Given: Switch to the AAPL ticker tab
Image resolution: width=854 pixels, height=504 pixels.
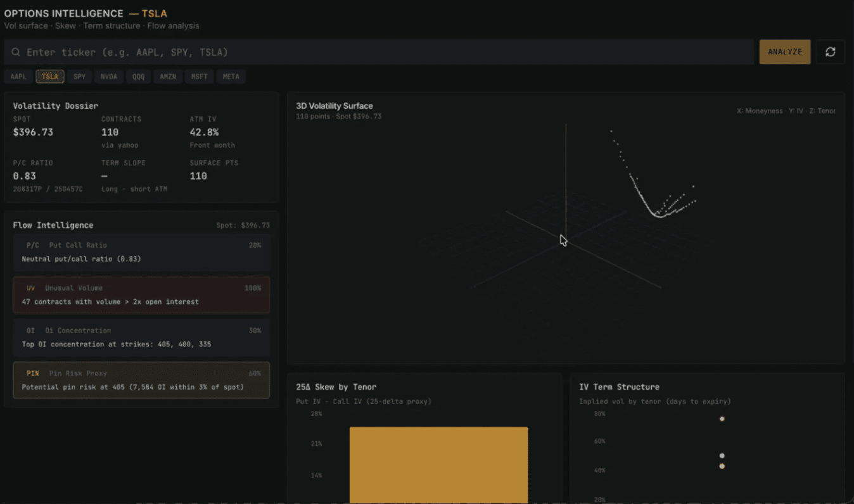Looking at the screenshot, I should [18, 76].
